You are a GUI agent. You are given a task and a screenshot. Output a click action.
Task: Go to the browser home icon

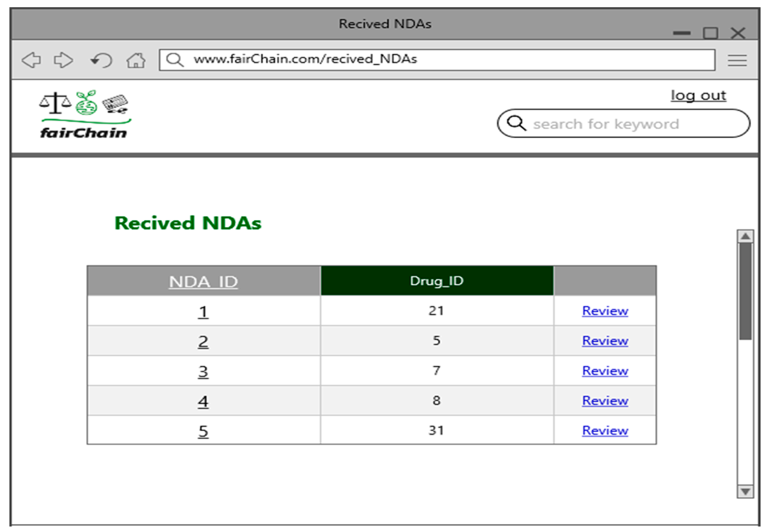[x=136, y=60]
